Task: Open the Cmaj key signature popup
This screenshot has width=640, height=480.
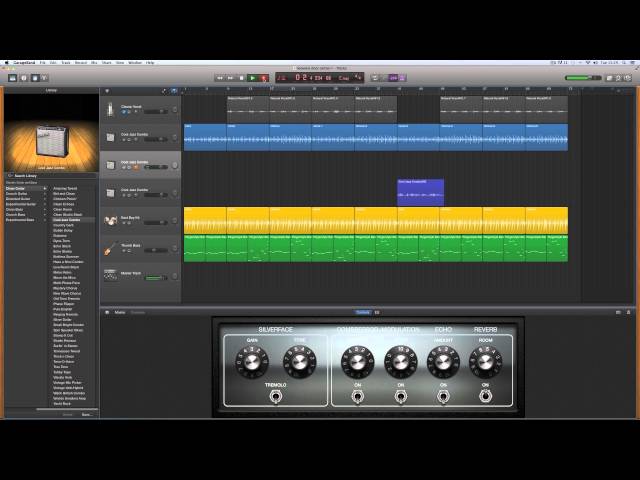Action: click(x=344, y=78)
